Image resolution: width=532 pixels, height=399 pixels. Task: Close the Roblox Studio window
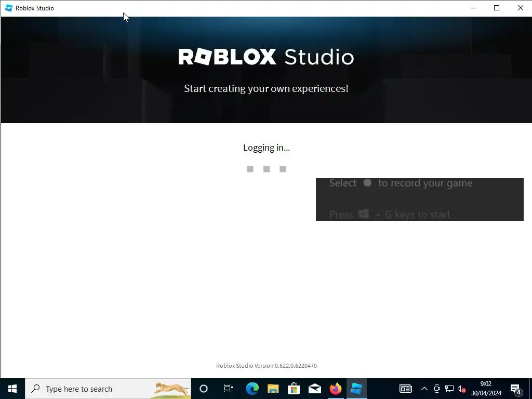[x=520, y=8]
